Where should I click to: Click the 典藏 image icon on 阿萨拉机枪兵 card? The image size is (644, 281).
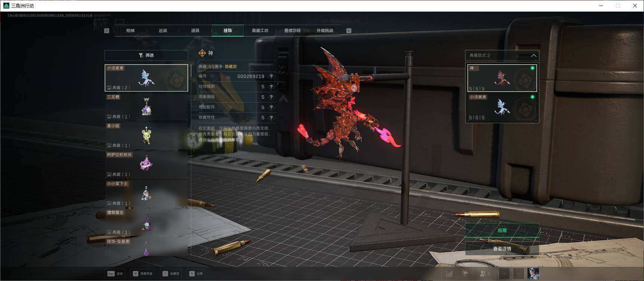[109, 175]
